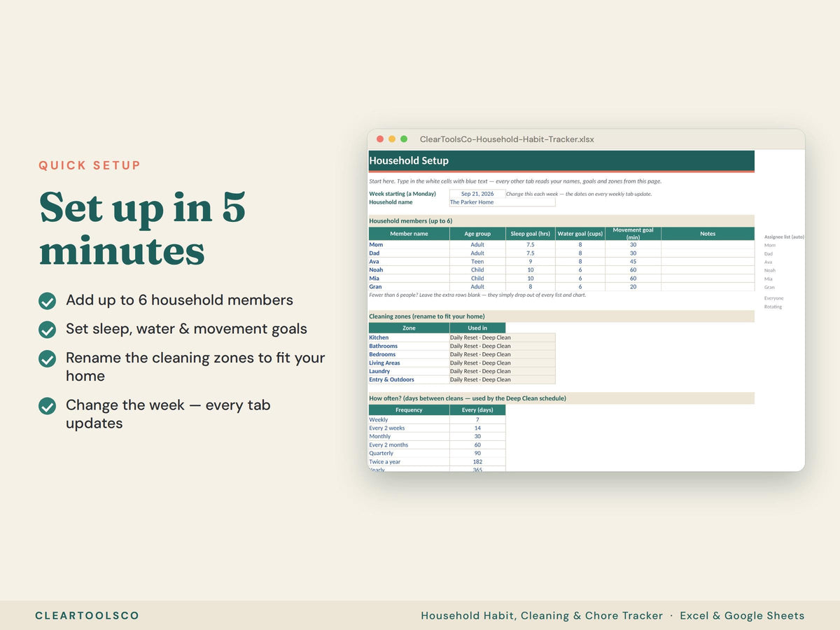840x630 pixels.
Task: Select the days value "90" cell
Action: [477, 454]
